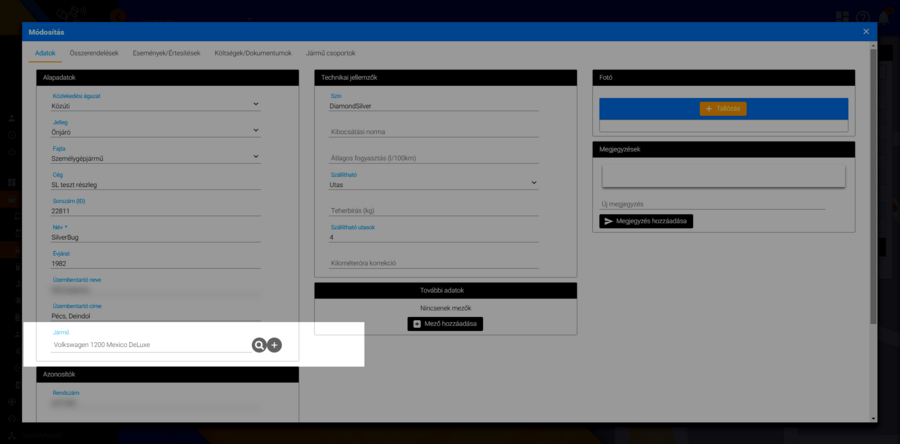Screen dimensions: 900x444
Task: Click the Évjárat field showing 1982
Action: [x=155, y=265]
